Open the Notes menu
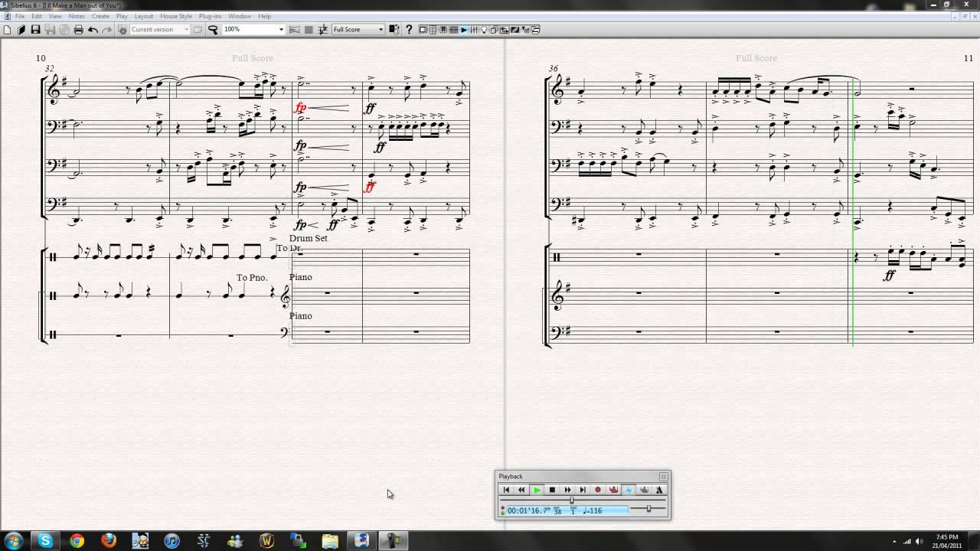The image size is (980, 551). 77,16
